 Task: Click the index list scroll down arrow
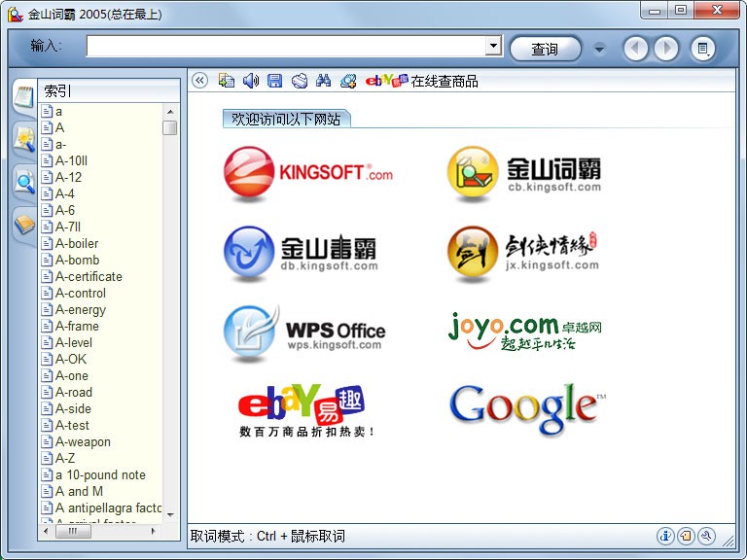click(x=170, y=514)
